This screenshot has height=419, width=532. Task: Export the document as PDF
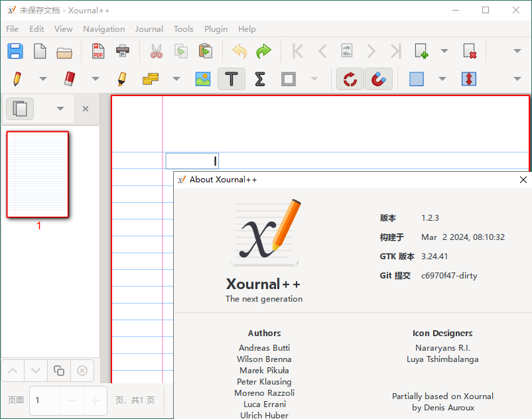click(x=98, y=51)
